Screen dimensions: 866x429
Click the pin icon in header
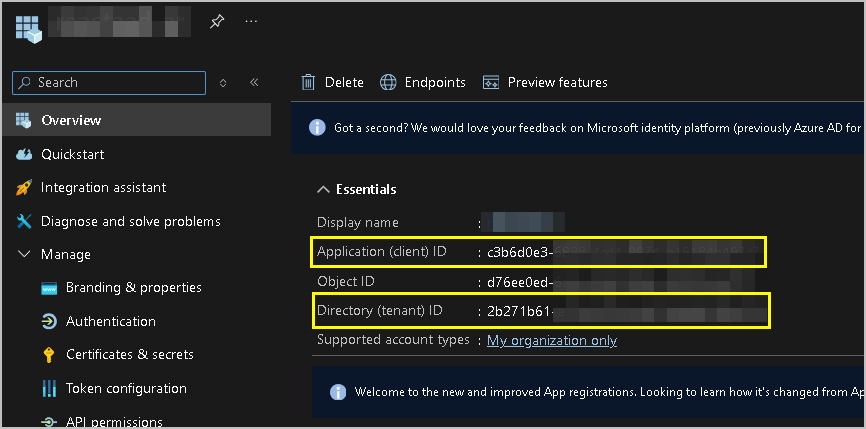[216, 21]
